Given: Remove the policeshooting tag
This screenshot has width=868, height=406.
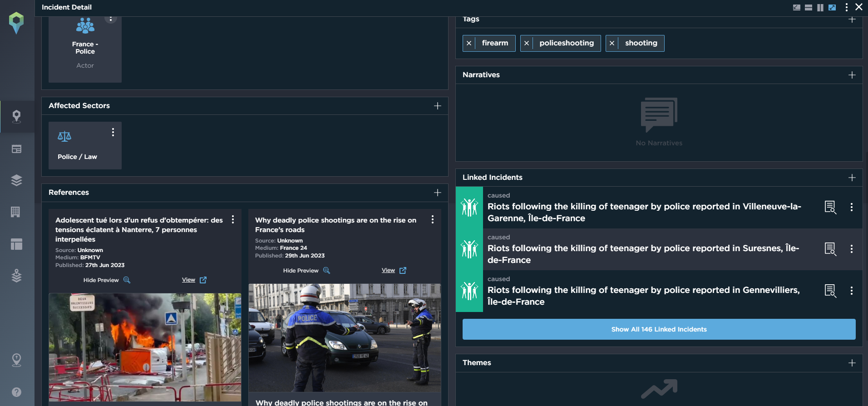Looking at the screenshot, I should pyautogui.click(x=527, y=43).
